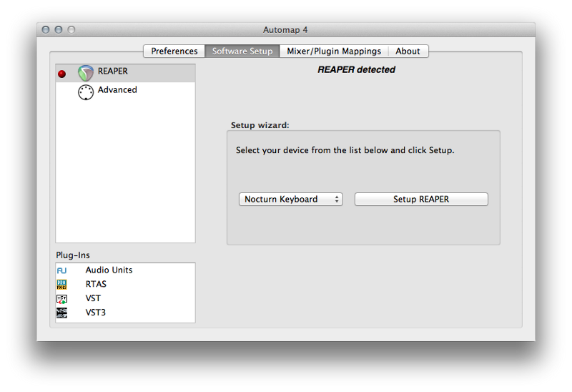Click the VST3 plug-in icon
The width and height of the screenshot is (572, 392).
(61, 313)
